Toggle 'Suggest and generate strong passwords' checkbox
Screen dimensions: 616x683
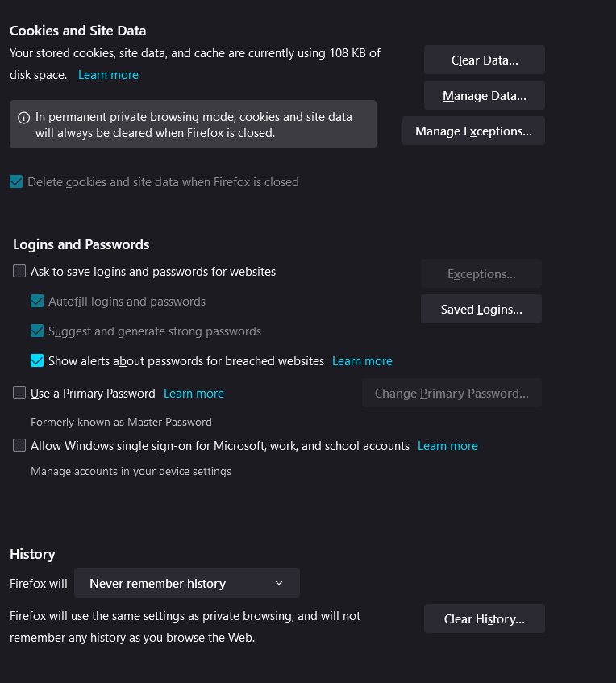(x=37, y=331)
